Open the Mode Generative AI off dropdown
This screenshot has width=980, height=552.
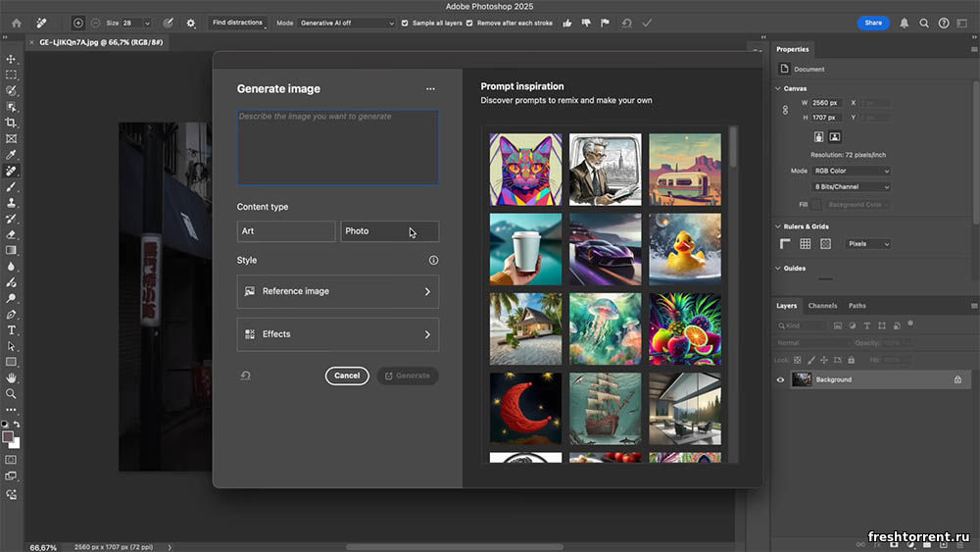[347, 24]
